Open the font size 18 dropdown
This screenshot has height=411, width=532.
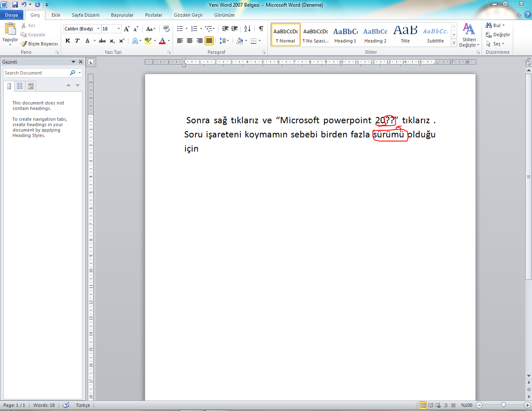point(119,29)
